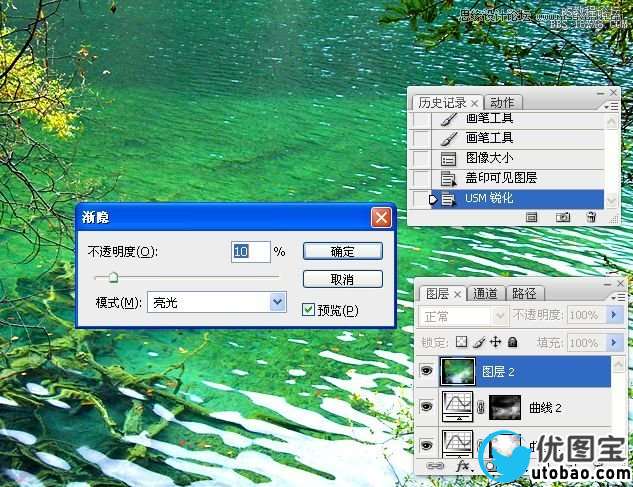Screen dimensions: 633x487
Task: Click the 填充 100% field
Action: pyautogui.click(x=587, y=342)
